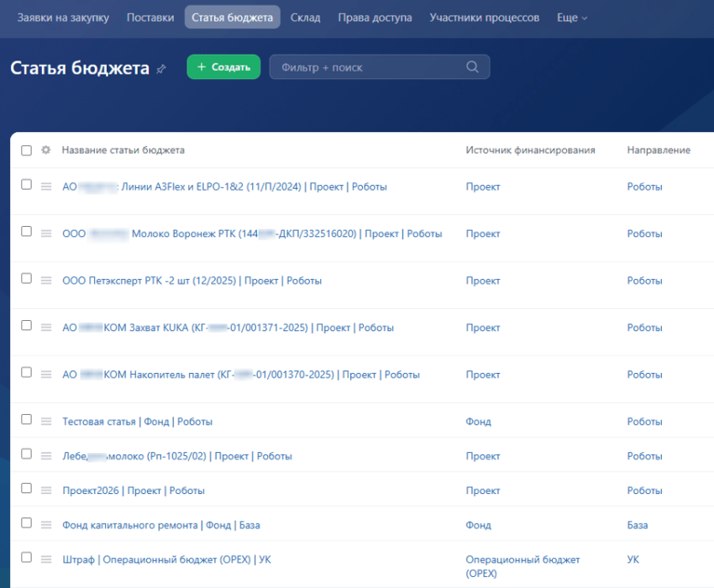Image resolution: width=714 pixels, height=588 pixels.
Task: Click База direction in Фонд капитального ремонта row
Action: pyautogui.click(x=638, y=525)
